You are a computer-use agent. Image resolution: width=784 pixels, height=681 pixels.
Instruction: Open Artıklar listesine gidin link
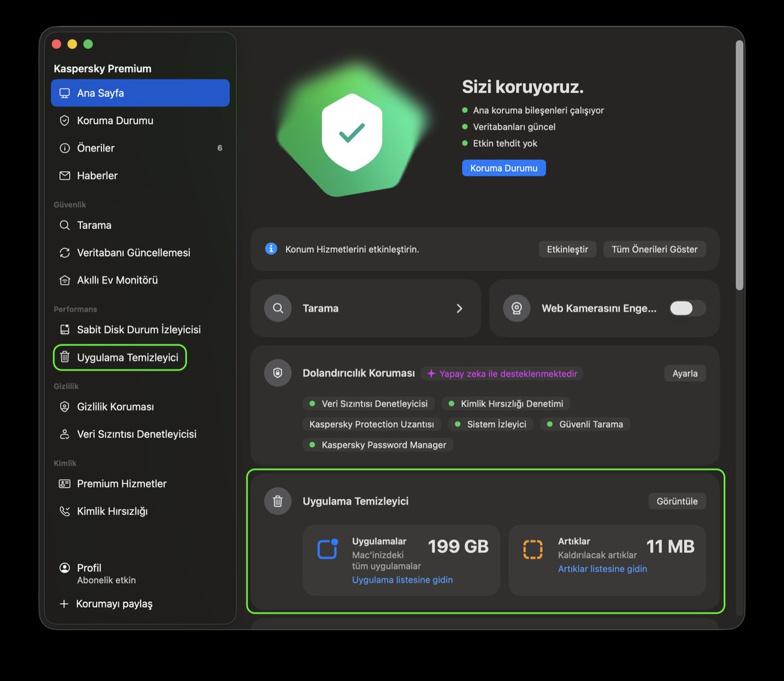602,569
